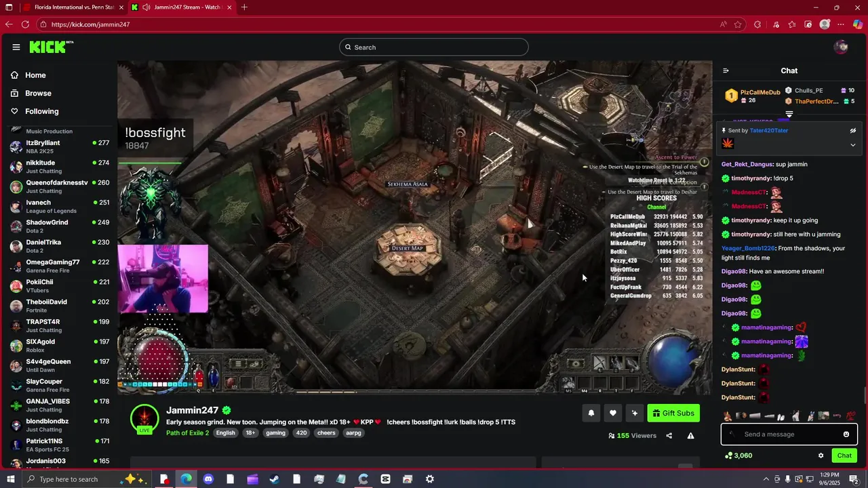Screen dimensions: 868x488
Task: Open a new browser tab
Action: pyautogui.click(x=244, y=7)
